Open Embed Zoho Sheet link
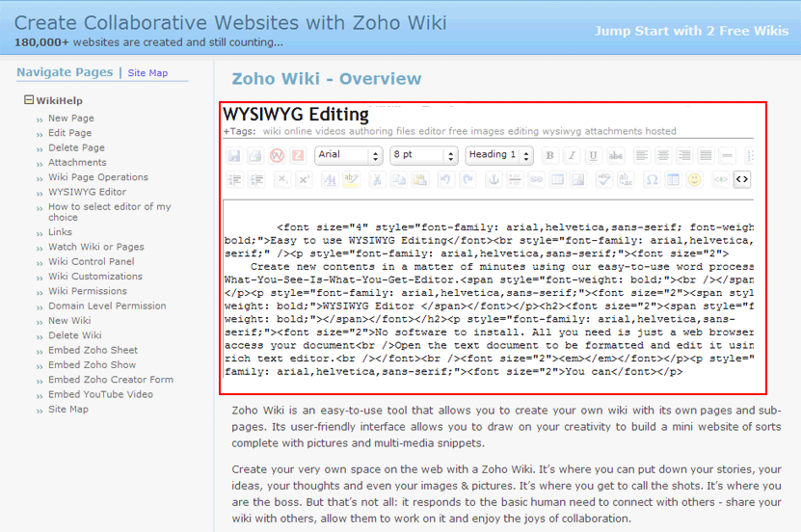Screen dimensions: 801x532 pos(93,350)
